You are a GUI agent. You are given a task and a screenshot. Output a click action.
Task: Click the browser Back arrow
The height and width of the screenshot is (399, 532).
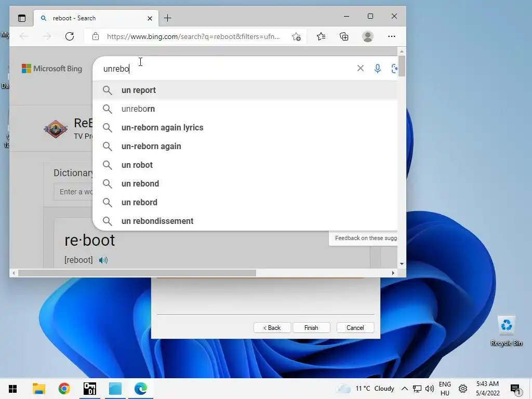pos(24,36)
